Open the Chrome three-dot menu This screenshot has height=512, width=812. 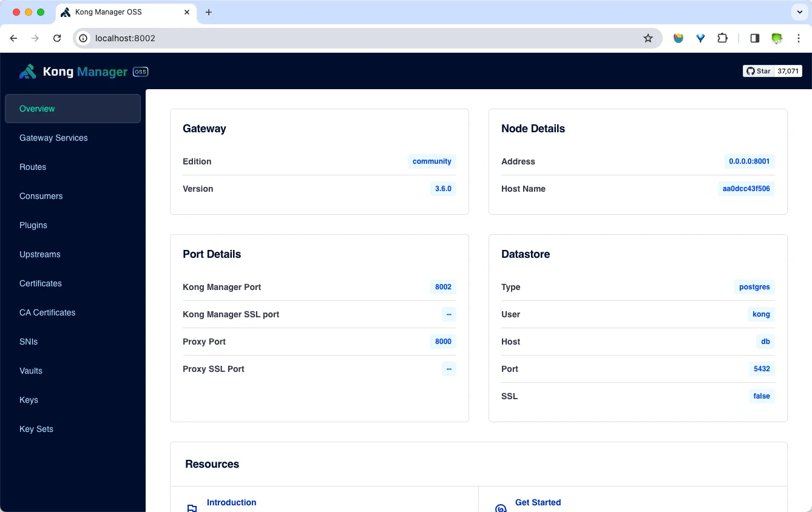tap(798, 38)
